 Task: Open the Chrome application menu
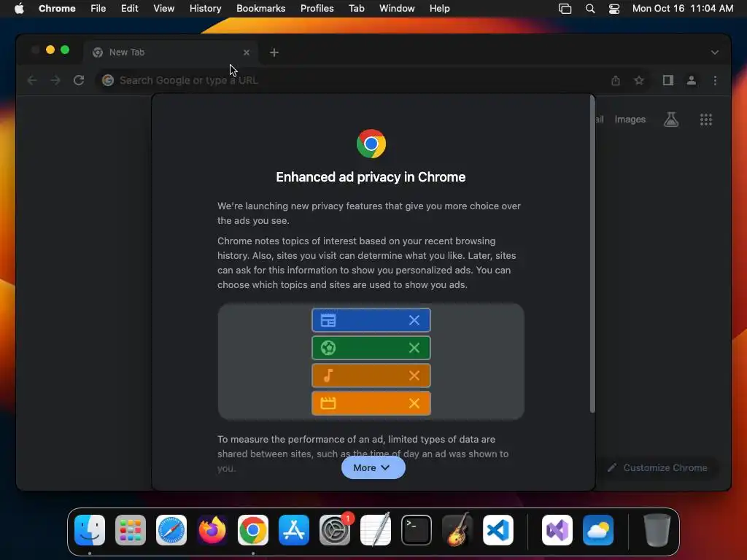click(x=57, y=9)
